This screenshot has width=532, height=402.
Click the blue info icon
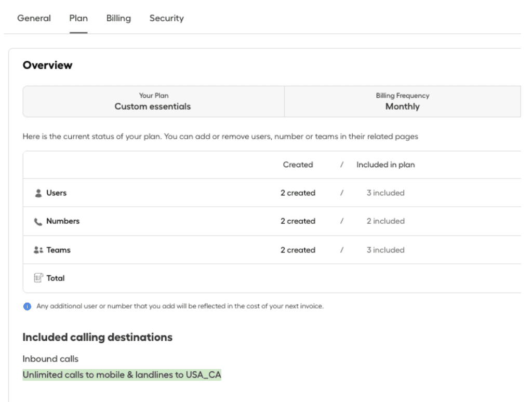point(28,306)
